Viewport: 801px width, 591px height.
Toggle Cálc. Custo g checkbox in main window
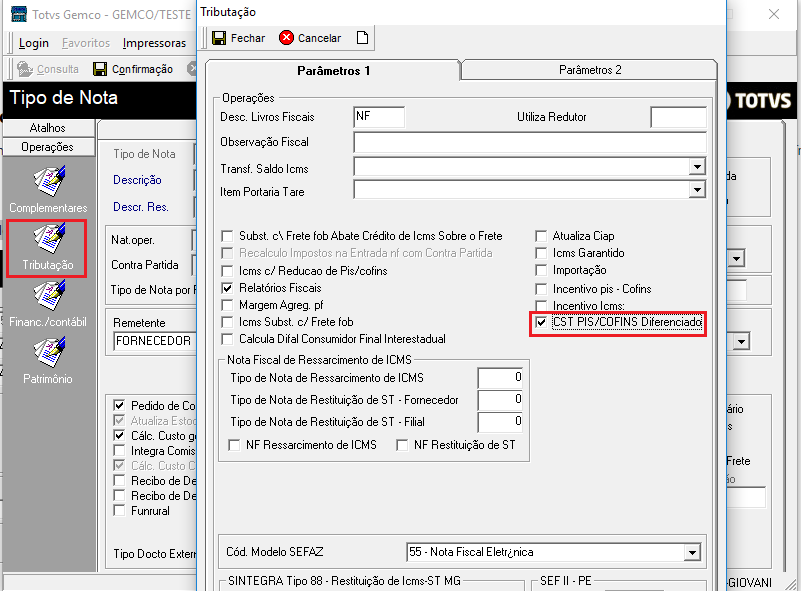pyautogui.click(x=119, y=436)
